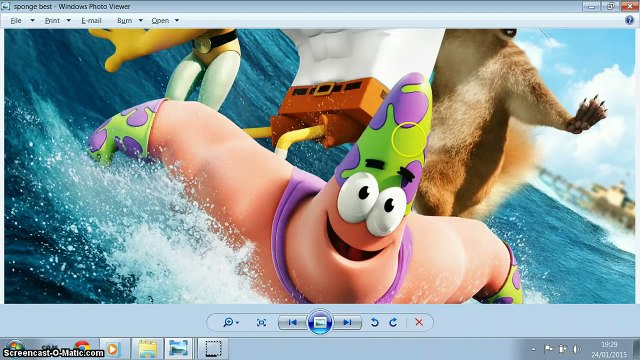Viewport: 640px width, 360px height.
Task: Expand the zoom magnifier dropdown arrow
Action: pyautogui.click(x=238, y=323)
